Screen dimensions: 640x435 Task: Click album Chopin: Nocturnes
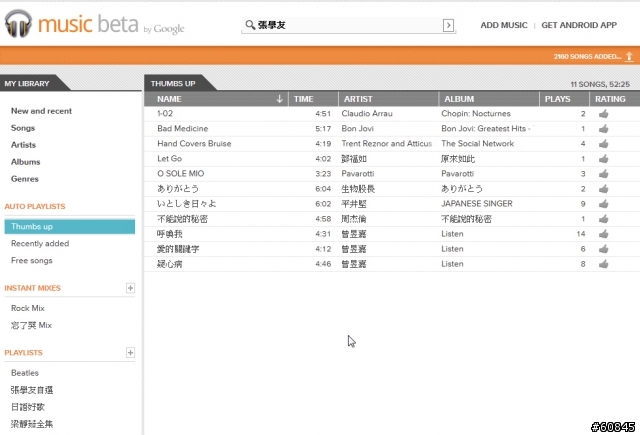[476, 113]
